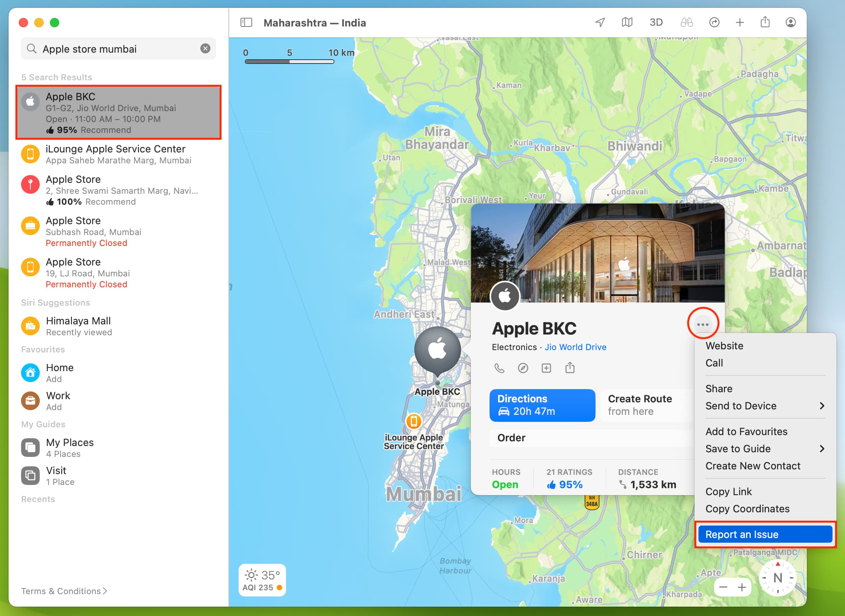845x616 pixels.
Task: Open Terms & Conditions link
Action: [64, 591]
